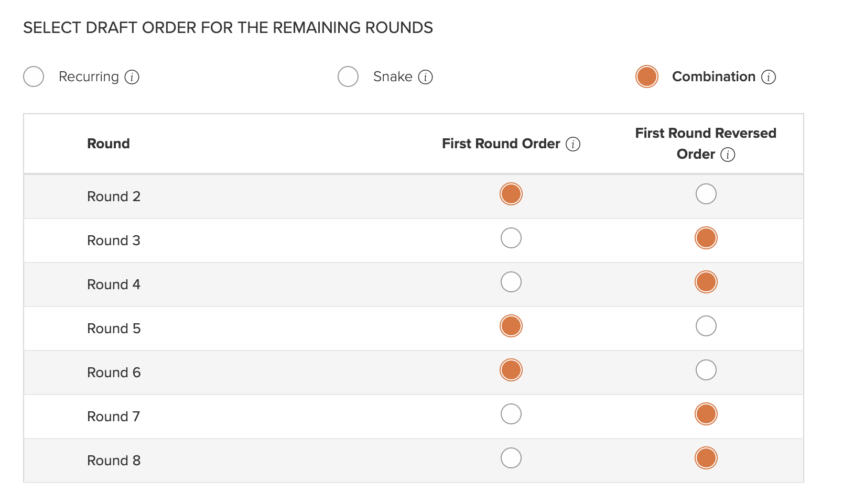Image resolution: width=843 pixels, height=504 pixels.
Task: Set Round 6 to First Round Reversed Order
Action: 706,370
